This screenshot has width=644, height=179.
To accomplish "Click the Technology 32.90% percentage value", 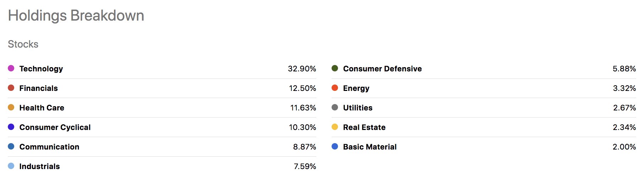I will coord(302,69).
